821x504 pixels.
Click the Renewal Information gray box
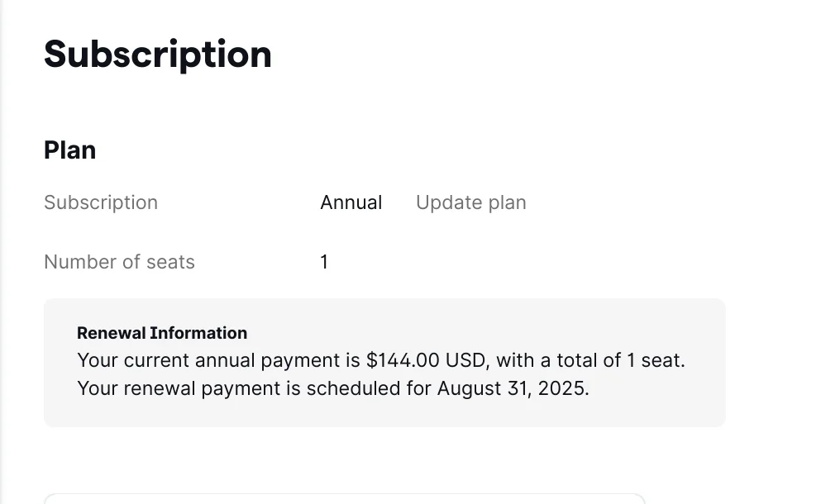click(x=384, y=363)
